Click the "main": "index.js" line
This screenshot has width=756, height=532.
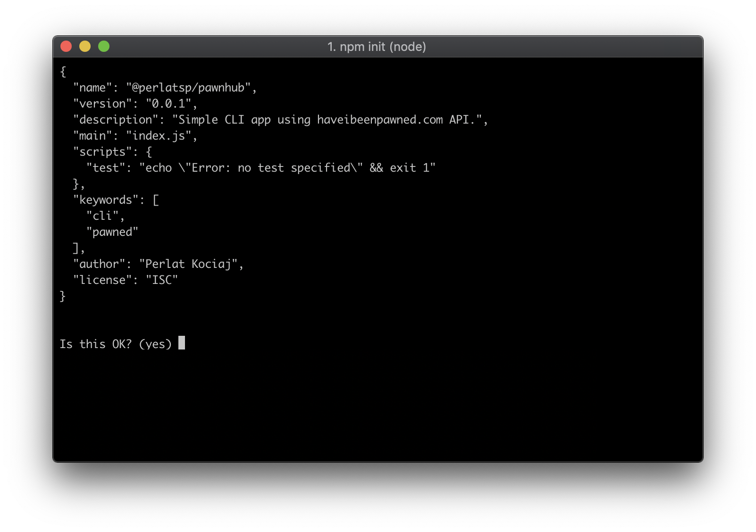(x=135, y=136)
